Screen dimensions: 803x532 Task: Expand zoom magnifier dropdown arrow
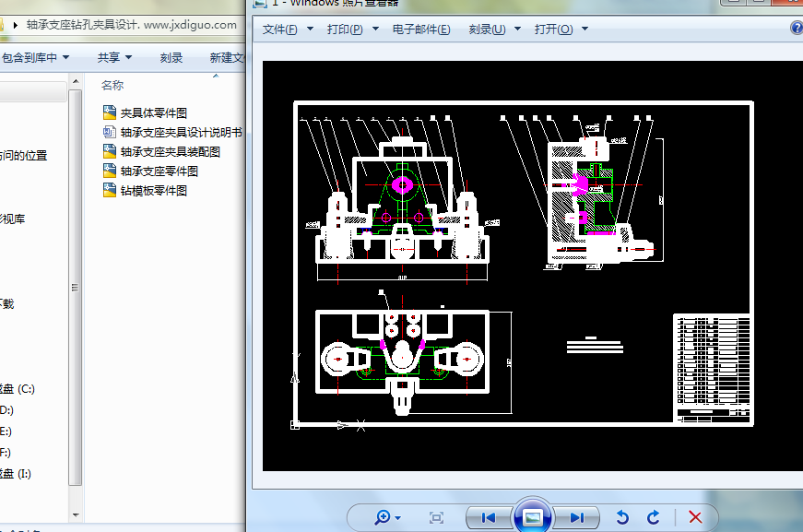pos(398,518)
